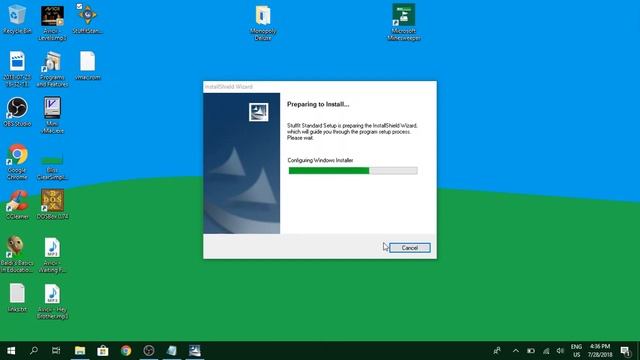Select the links.txt file icon
The image size is (640, 360).
[x=17, y=298]
